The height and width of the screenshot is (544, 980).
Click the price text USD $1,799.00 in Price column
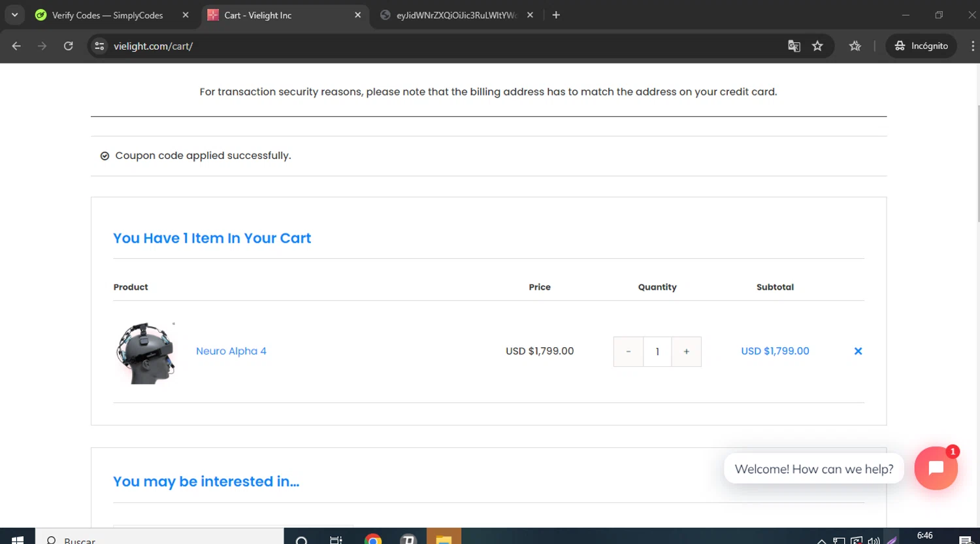540,351
